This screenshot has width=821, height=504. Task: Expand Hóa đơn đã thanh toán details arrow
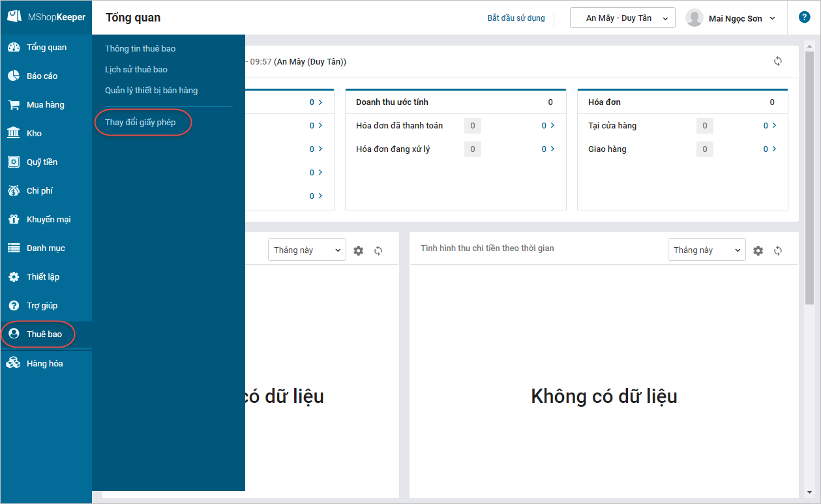click(x=552, y=126)
